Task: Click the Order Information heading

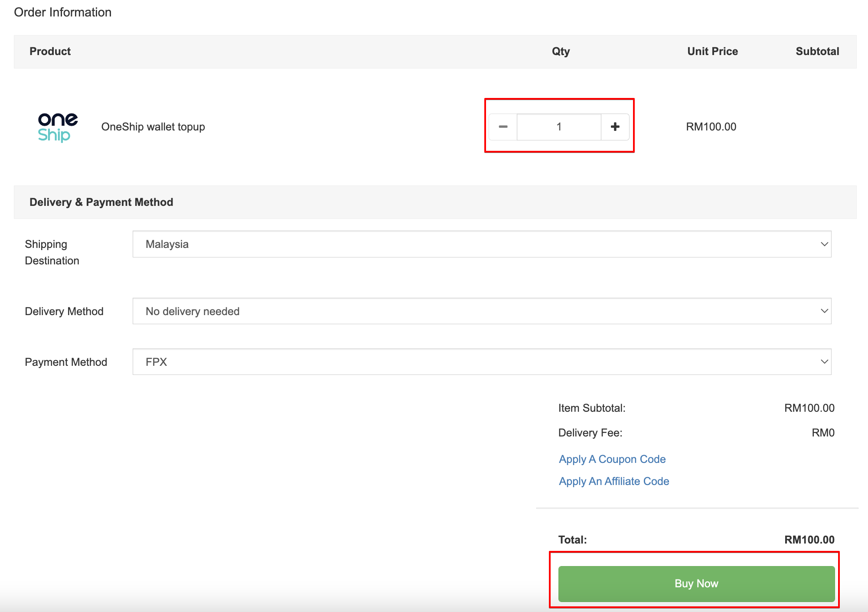Action: click(x=63, y=13)
